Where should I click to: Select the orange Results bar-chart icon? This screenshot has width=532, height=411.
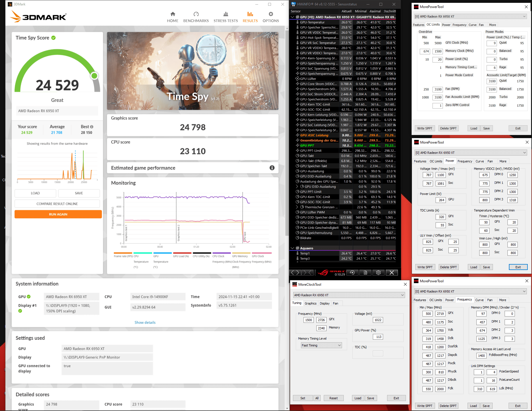click(250, 14)
